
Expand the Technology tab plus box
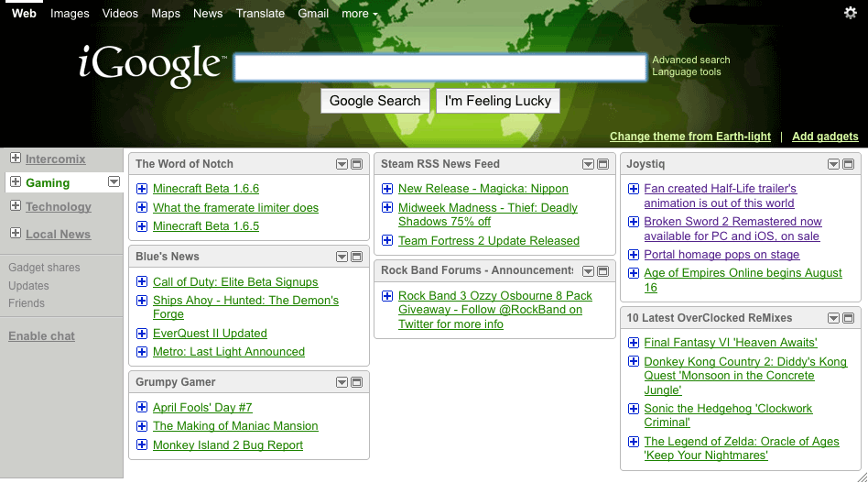[16, 205]
